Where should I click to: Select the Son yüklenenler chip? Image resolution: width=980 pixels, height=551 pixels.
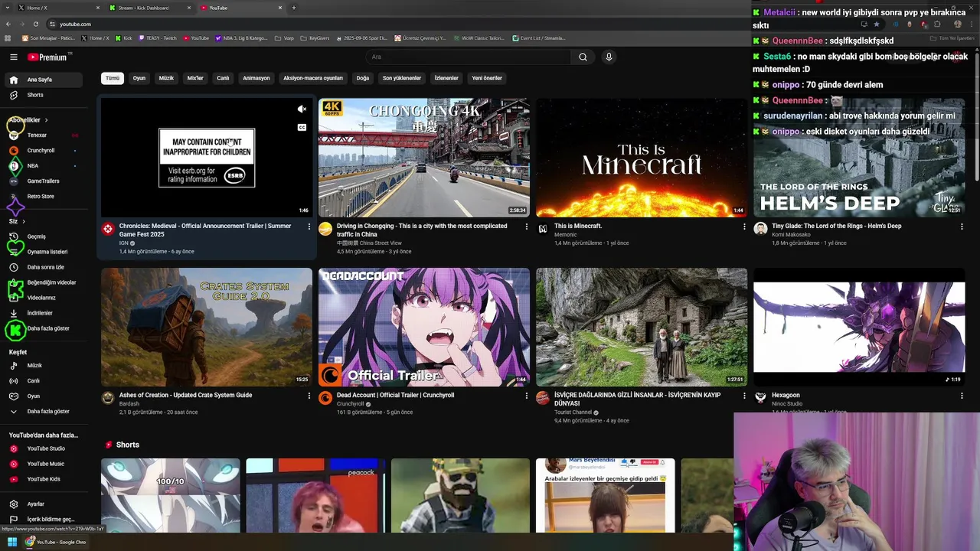(402, 78)
